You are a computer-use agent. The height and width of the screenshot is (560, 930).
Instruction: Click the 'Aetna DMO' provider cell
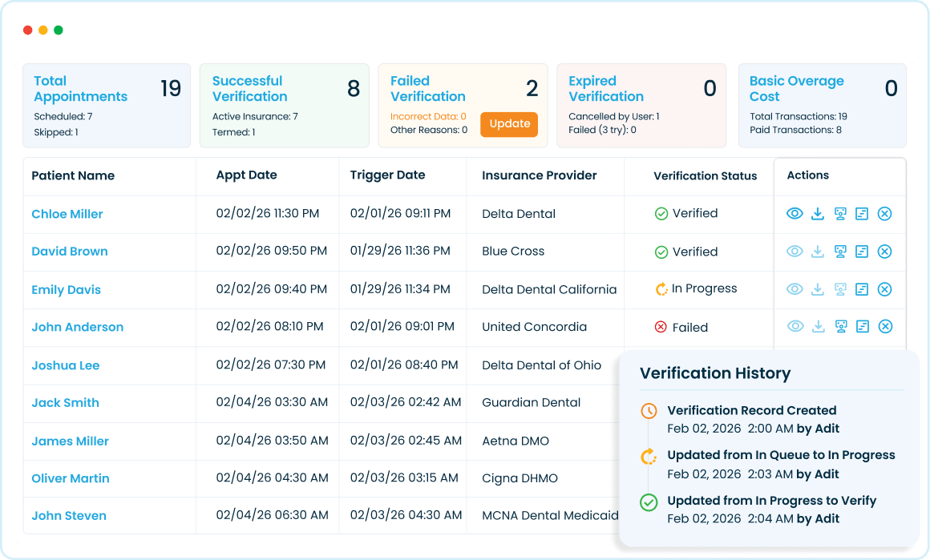point(516,441)
